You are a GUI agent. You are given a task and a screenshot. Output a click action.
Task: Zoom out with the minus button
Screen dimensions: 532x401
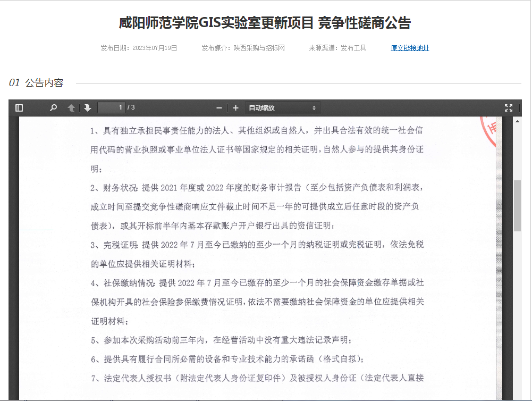point(219,108)
